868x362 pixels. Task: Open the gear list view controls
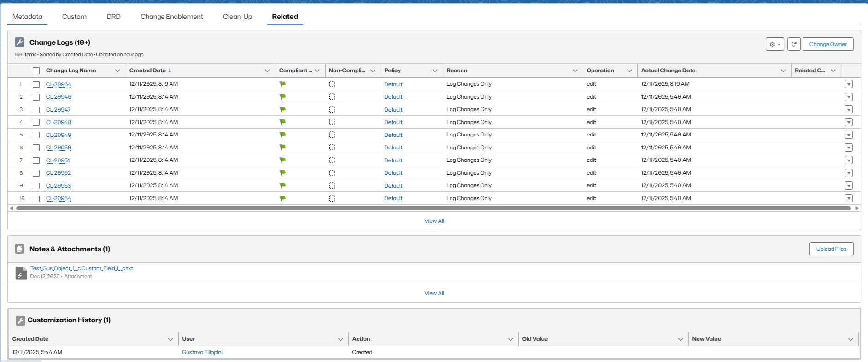click(x=774, y=44)
